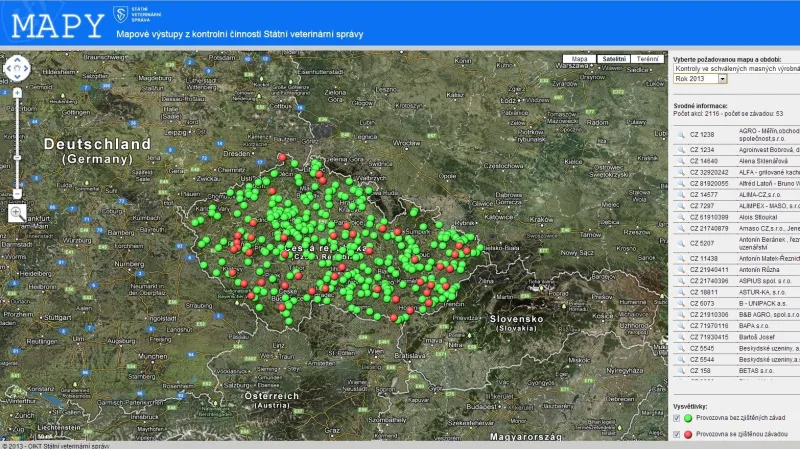Click the zoom out minus button

coord(18,194)
